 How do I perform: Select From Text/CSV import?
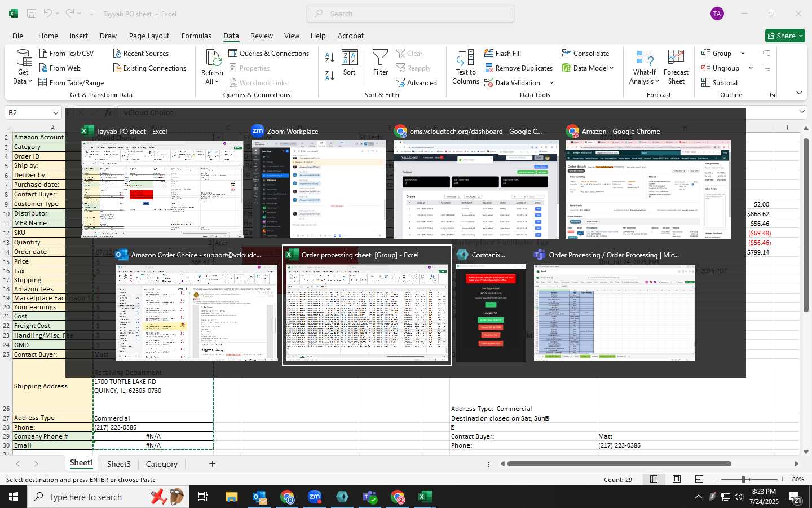coord(66,54)
